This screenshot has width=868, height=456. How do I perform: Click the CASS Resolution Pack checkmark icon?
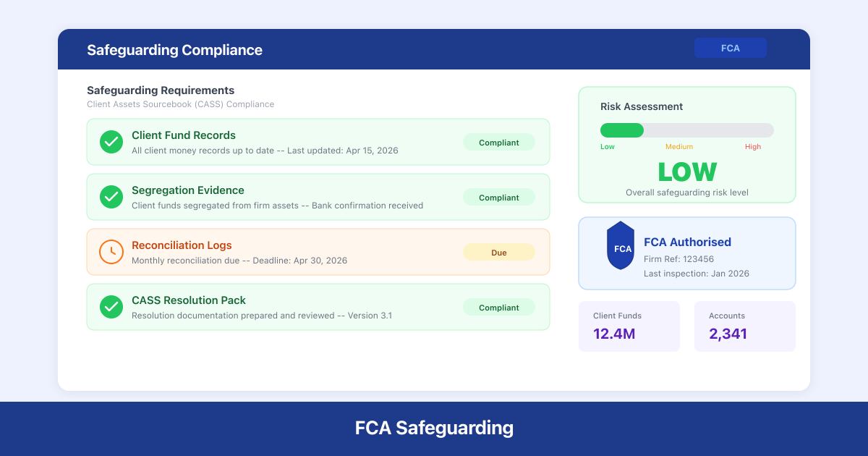(x=111, y=307)
